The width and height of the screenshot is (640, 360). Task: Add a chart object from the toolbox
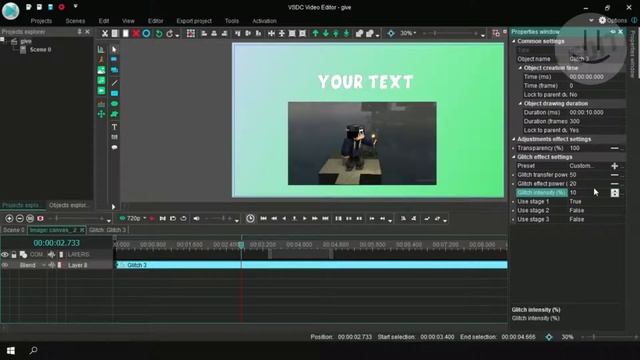[101, 49]
